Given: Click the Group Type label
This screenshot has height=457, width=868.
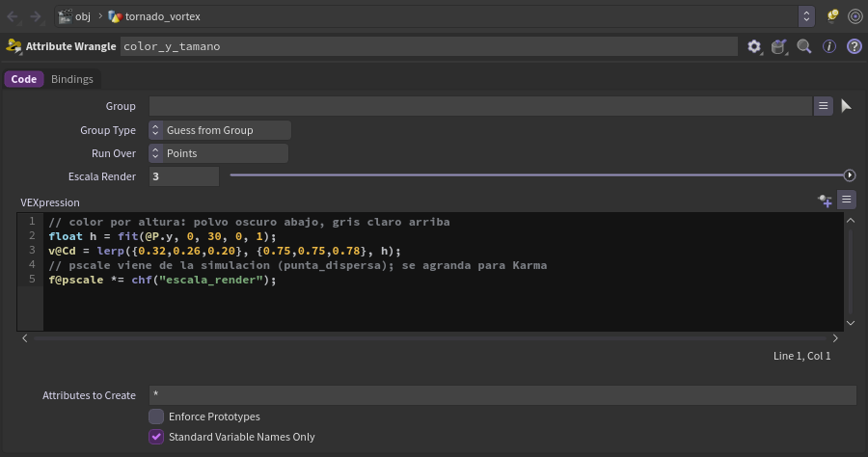Looking at the screenshot, I should 108,130.
